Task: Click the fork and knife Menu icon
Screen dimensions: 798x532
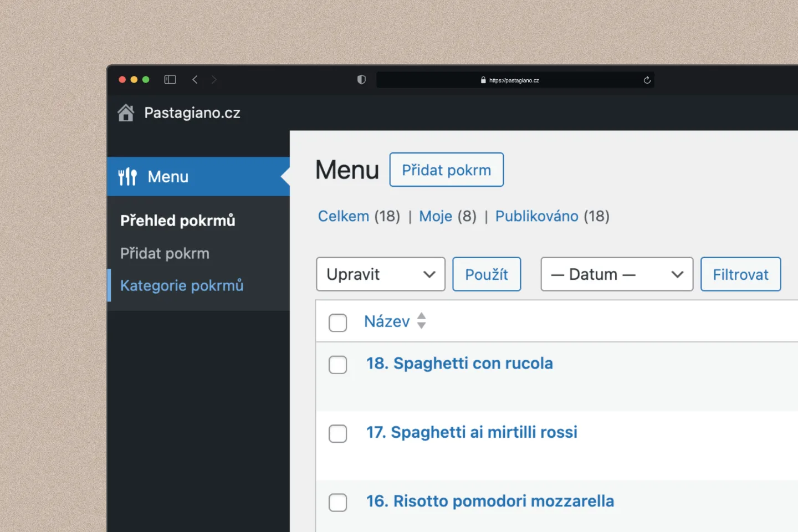Action: [127, 177]
